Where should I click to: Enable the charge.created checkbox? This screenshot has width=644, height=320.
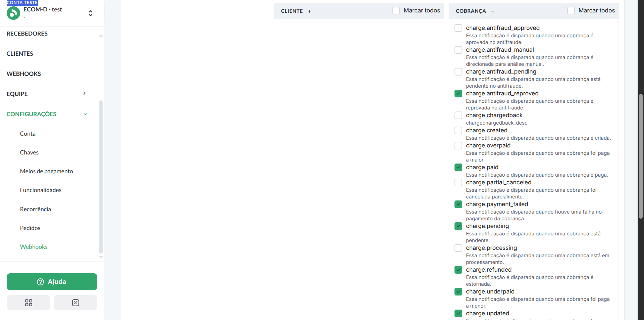pyautogui.click(x=458, y=130)
